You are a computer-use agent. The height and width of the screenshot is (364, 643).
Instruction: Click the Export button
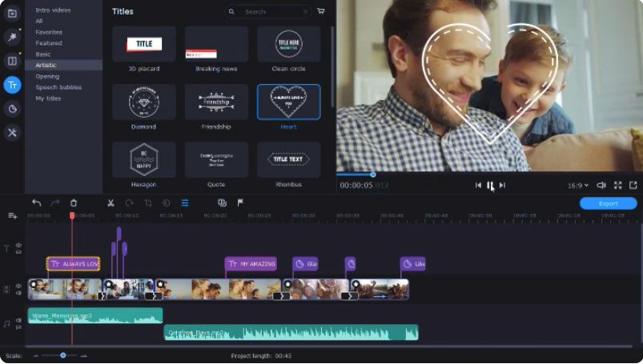coord(608,203)
